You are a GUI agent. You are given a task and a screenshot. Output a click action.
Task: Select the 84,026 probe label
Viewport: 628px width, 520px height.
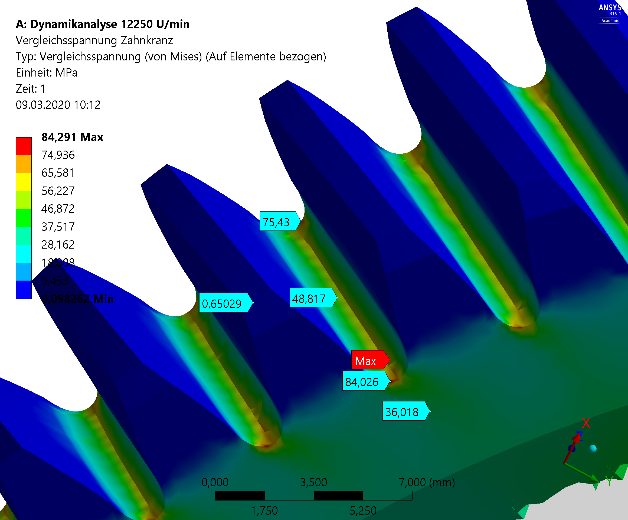click(361, 381)
